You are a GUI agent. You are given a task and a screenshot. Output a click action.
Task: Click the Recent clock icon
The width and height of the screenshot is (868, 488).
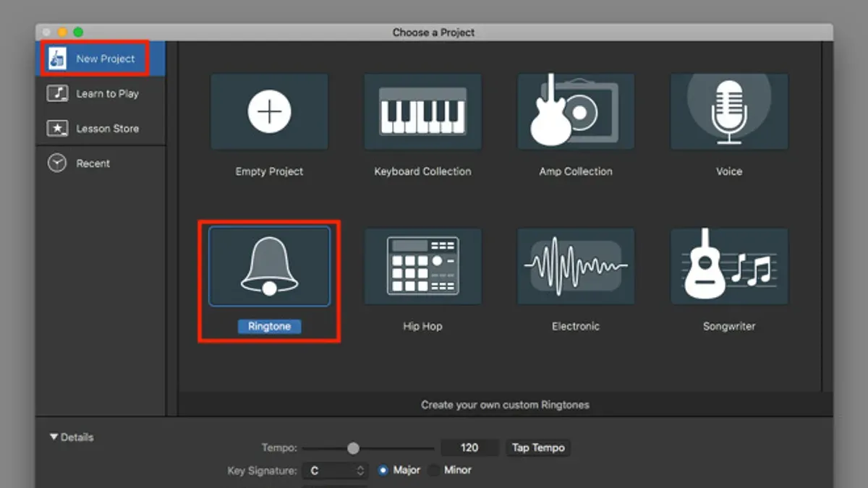(57, 163)
